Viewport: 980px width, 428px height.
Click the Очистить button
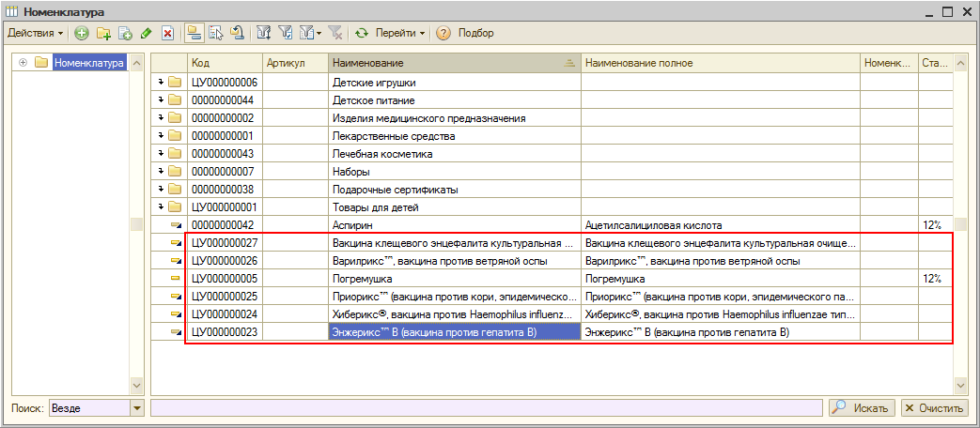[x=934, y=408]
